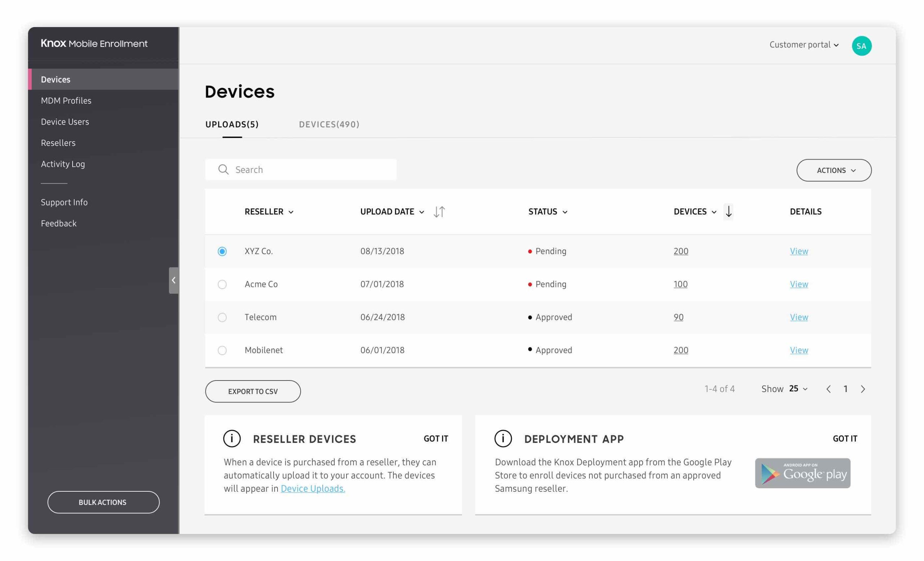Go to the next page arrow
The image size is (924, 561).
(863, 389)
